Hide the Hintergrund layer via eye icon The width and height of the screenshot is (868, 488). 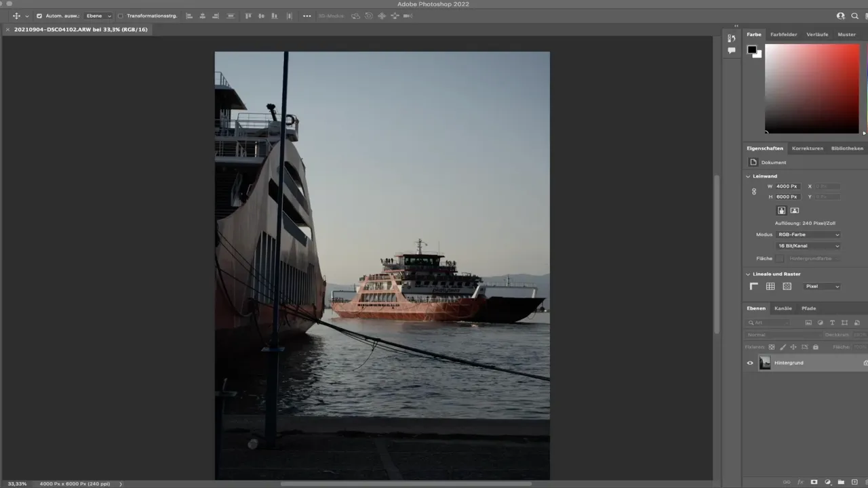point(750,363)
